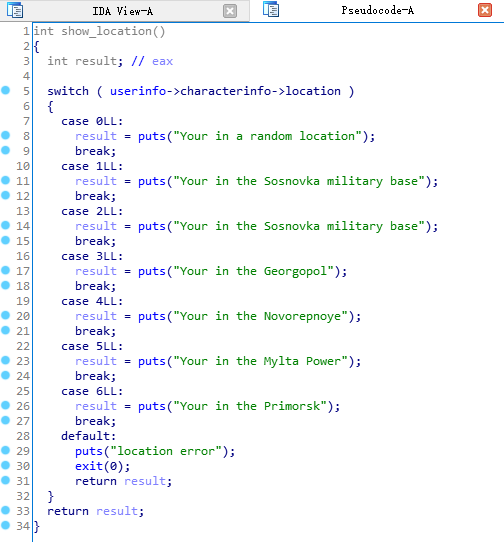The height and width of the screenshot is (542, 504).
Task: Toggle breakpoint dot on line 29
Action: click(x=6, y=450)
